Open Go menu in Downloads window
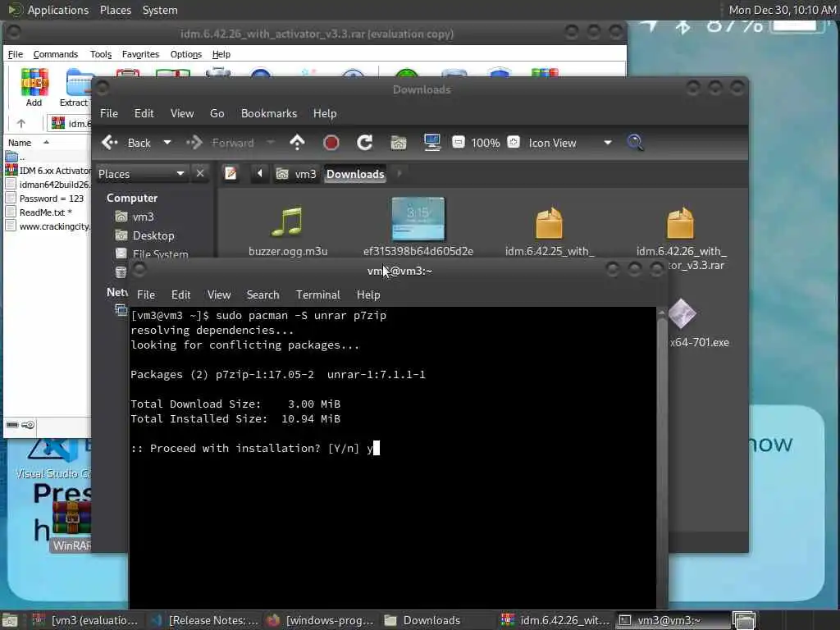This screenshot has width=840, height=630. click(217, 113)
